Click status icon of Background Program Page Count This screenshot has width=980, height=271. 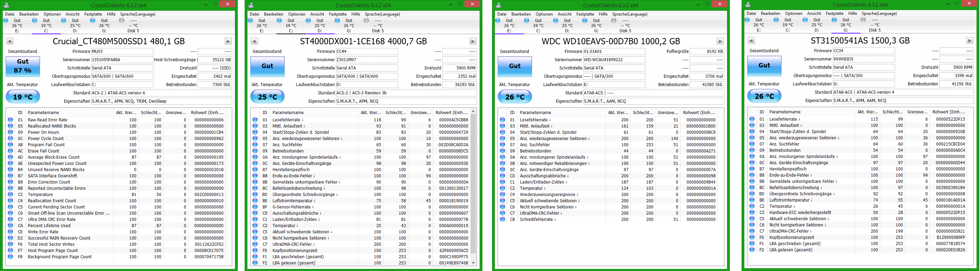point(10,256)
